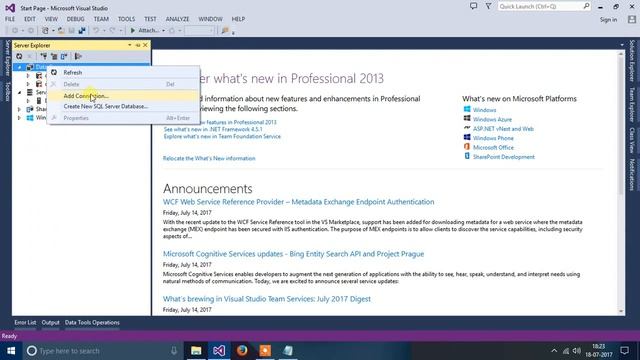Close the Server Explorer panel
640x360 pixels.
coord(145,45)
